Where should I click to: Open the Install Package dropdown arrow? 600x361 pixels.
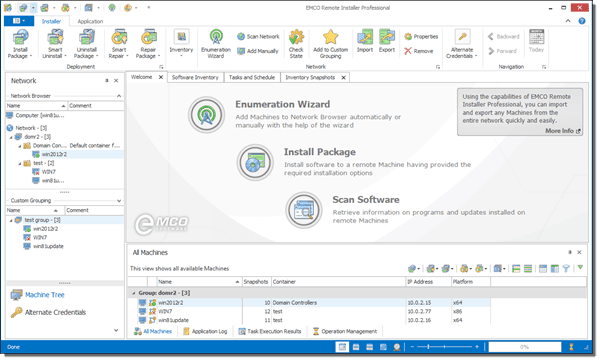31,56
